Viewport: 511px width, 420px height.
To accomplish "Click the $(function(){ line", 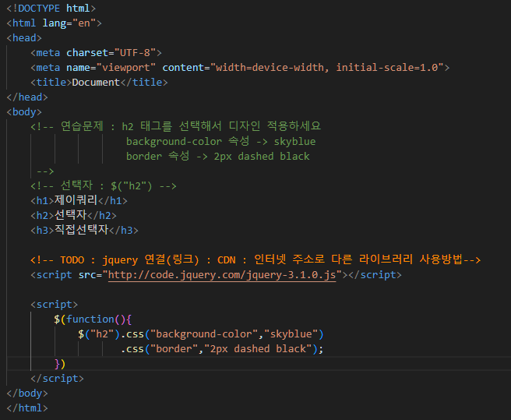I will pos(93,319).
